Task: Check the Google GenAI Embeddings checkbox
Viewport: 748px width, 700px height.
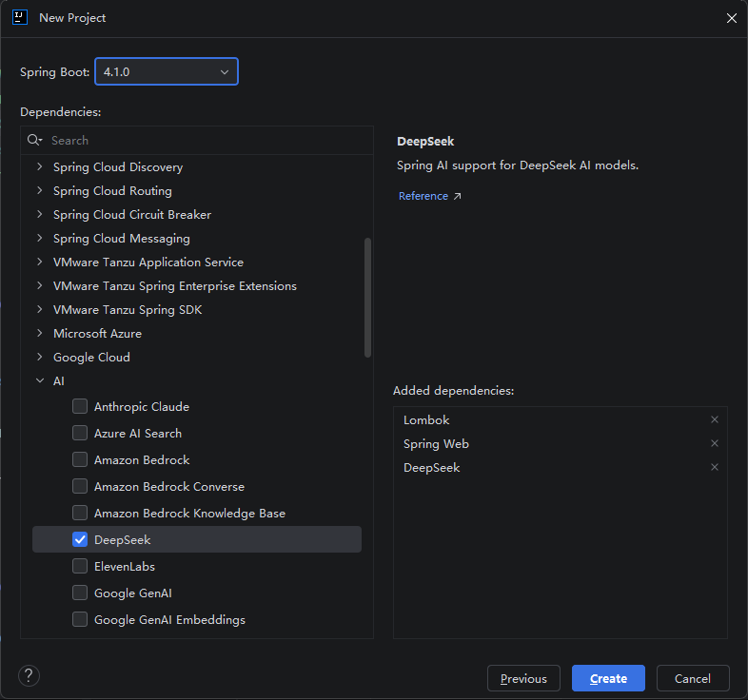Action: (x=80, y=620)
